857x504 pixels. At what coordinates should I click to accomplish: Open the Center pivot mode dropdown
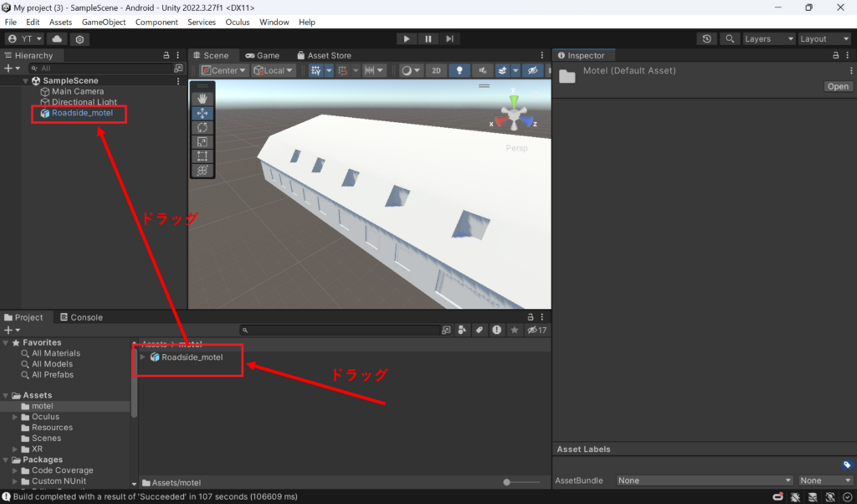click(223, 70)
